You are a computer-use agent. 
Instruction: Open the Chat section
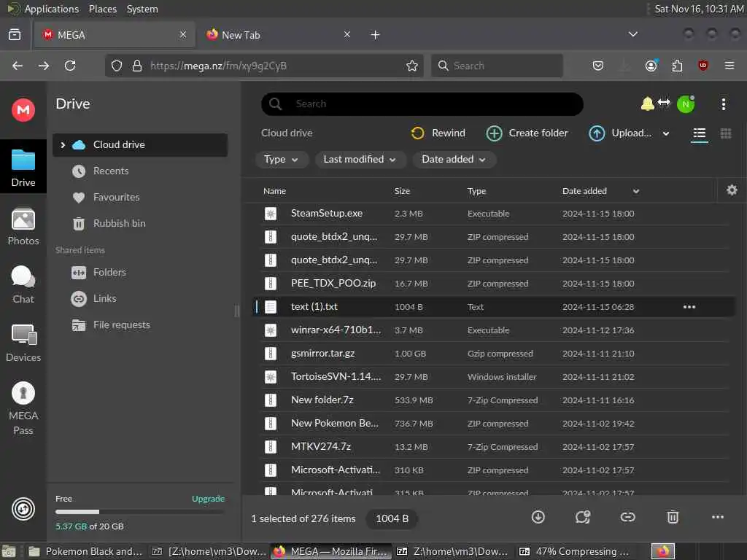[23, 285]
